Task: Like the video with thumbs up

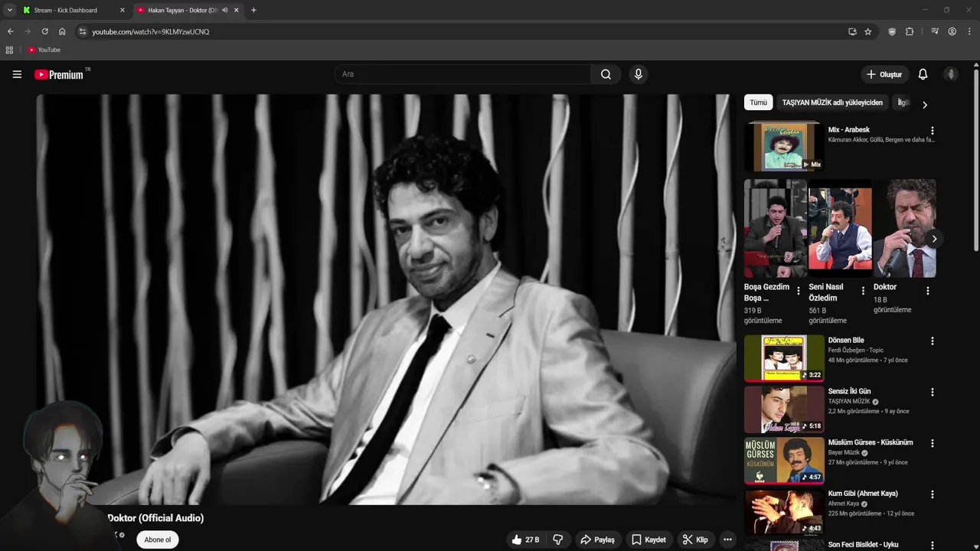Action: [525, 540]
